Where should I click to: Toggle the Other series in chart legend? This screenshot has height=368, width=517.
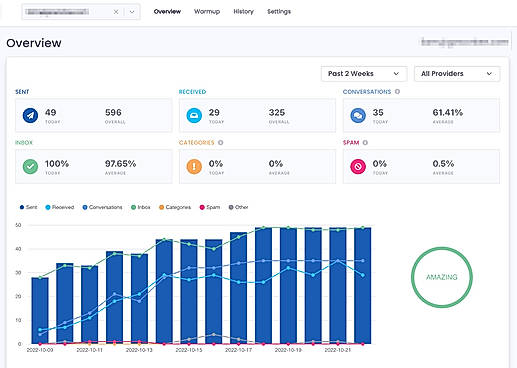[238, 207]
